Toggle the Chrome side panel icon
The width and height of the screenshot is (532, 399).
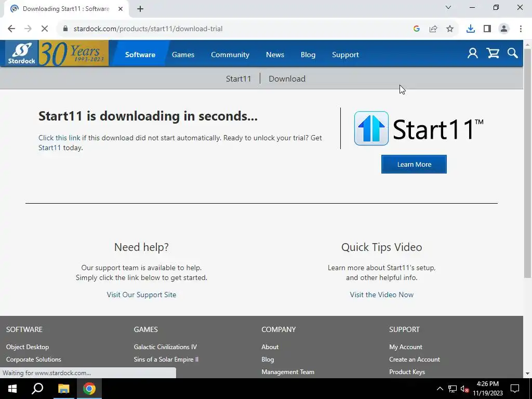click(487, 29)
